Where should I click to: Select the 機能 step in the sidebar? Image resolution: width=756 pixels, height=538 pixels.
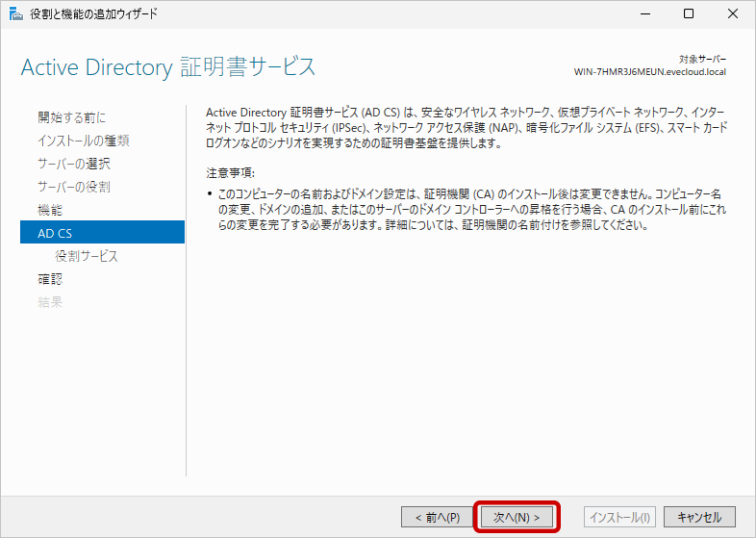(x=50, y=210)
